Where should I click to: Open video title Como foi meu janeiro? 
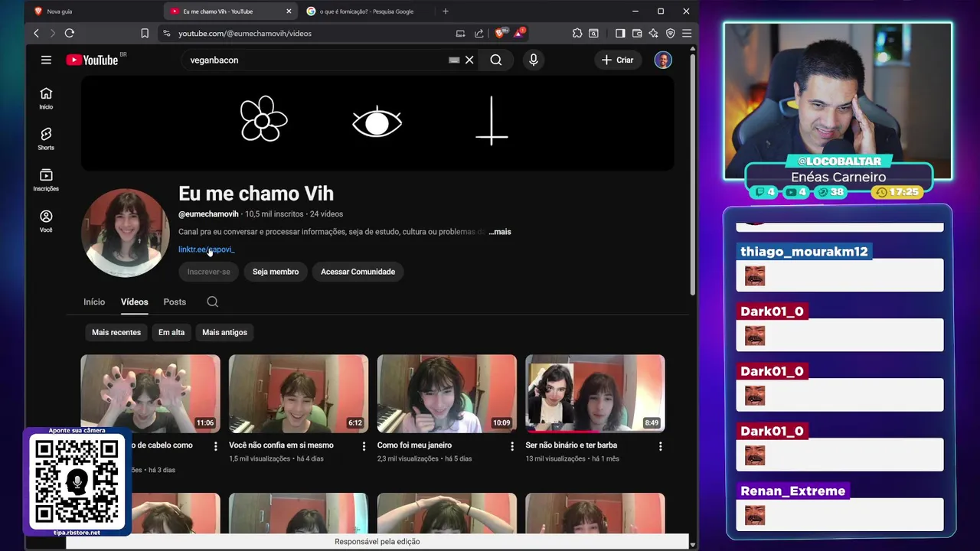click(x=414, y=445)
